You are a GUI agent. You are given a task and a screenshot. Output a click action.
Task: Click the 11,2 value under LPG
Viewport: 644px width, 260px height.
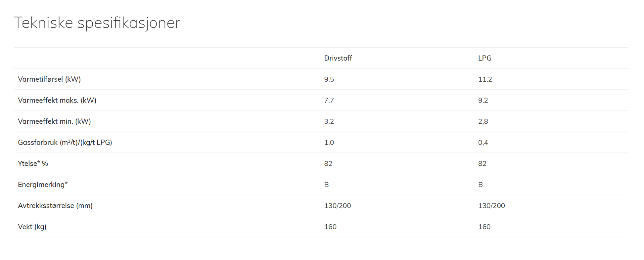point(485,79)
